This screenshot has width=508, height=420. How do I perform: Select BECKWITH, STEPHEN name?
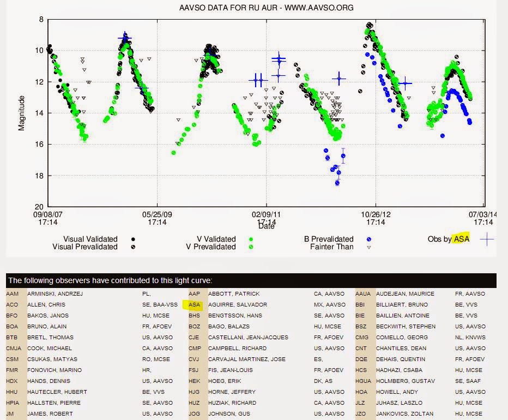(406, 327)
